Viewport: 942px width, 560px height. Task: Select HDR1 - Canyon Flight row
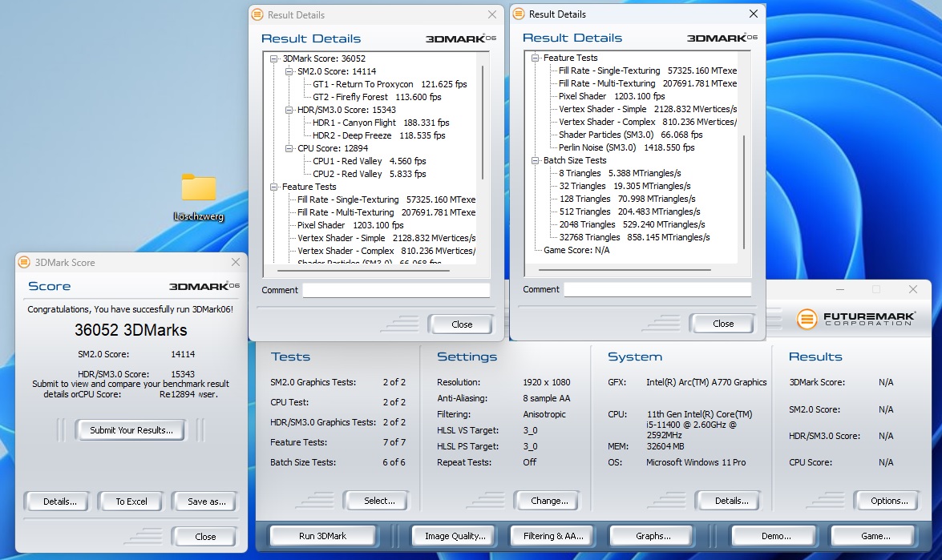tap(381, 123)
